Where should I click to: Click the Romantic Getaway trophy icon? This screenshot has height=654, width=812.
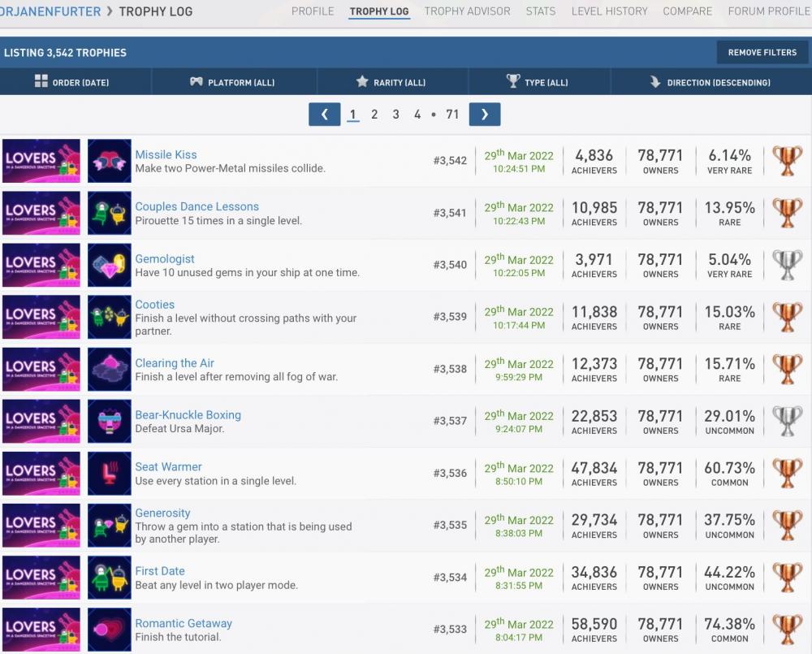(x=109, y=629)
